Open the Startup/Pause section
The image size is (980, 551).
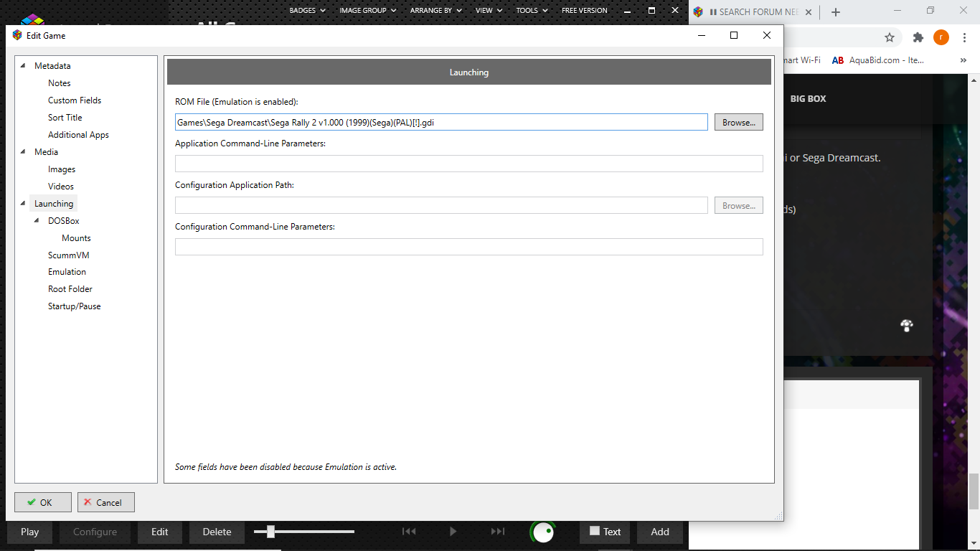pos(75,306)
